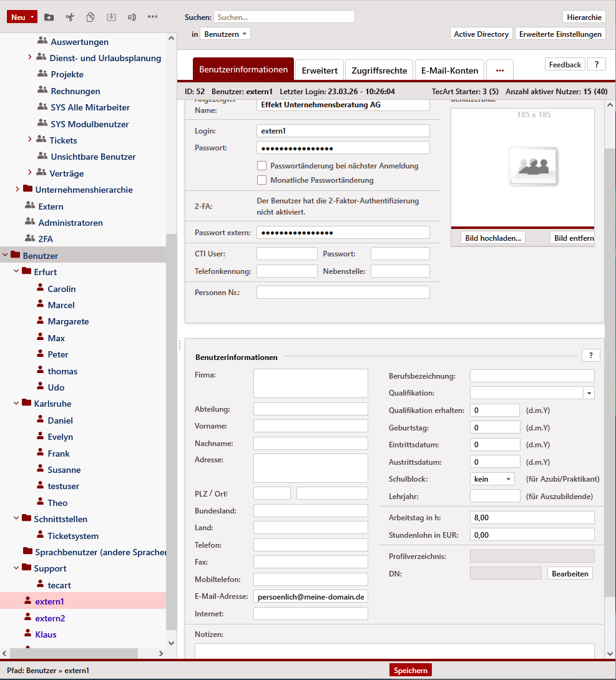Click the folder upload icon in toolbar
The image size is (616, 680).
click(x=49, y=17)
